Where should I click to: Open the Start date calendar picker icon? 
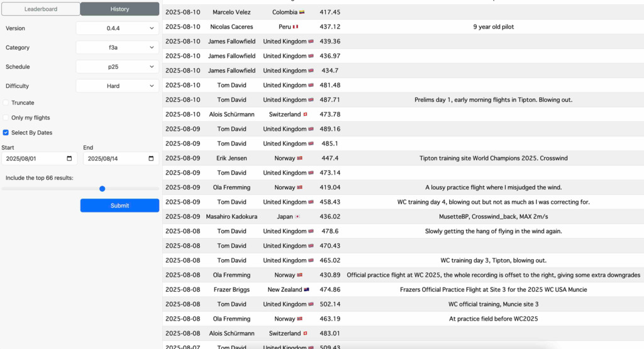click(69, 158)
